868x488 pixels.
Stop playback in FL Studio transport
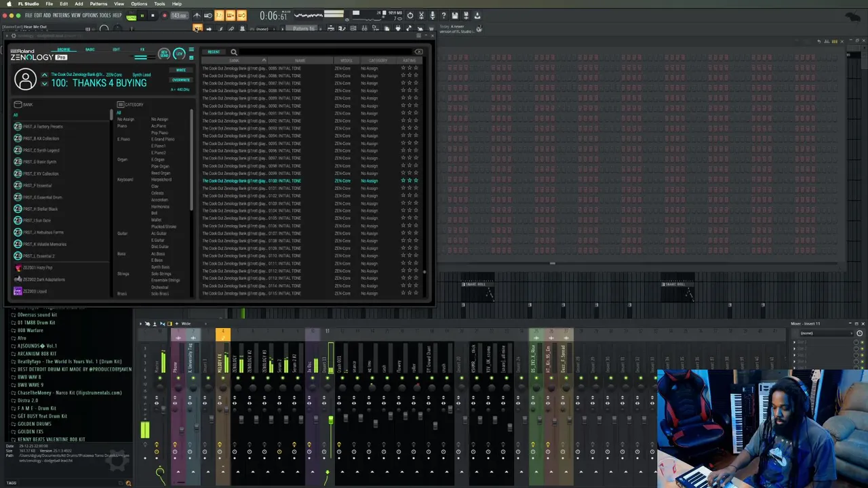point(153,15)
